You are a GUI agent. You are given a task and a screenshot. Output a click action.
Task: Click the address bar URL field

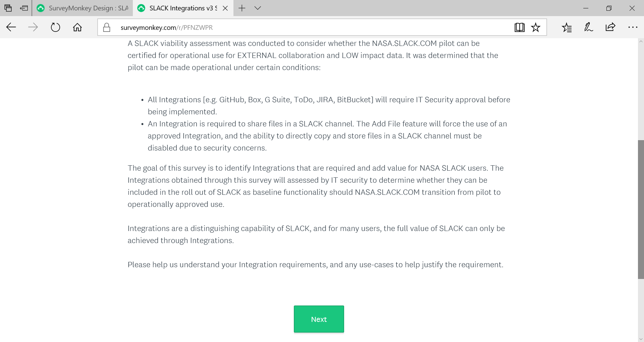coord(302,27)
